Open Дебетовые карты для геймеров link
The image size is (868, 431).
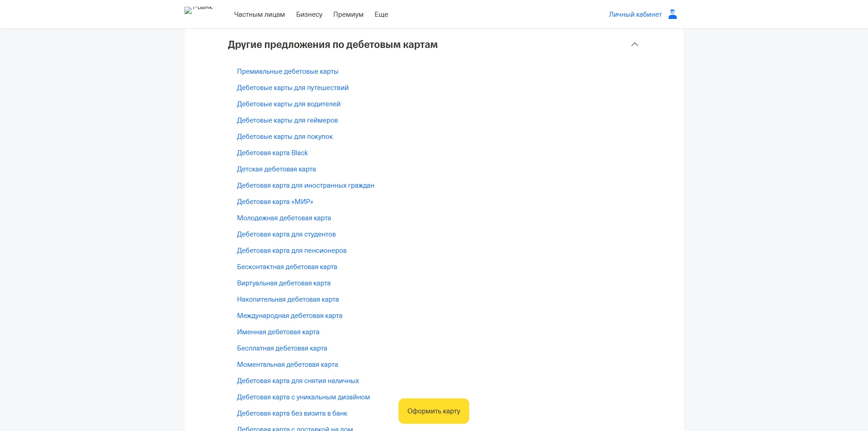coord(287,120)
